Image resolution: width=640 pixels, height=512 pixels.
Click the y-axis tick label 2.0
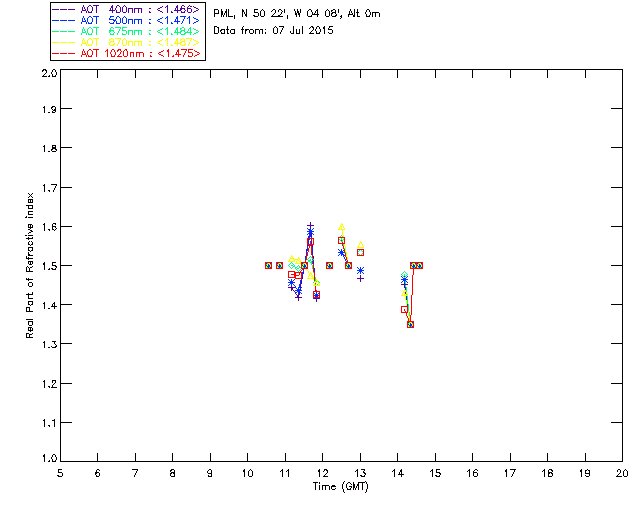(49, 74)
